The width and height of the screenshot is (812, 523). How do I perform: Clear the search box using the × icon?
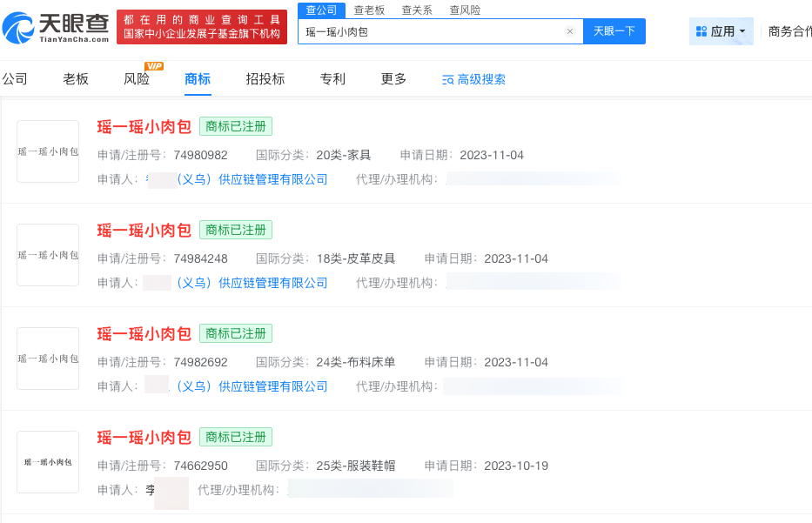click(570, 30)
